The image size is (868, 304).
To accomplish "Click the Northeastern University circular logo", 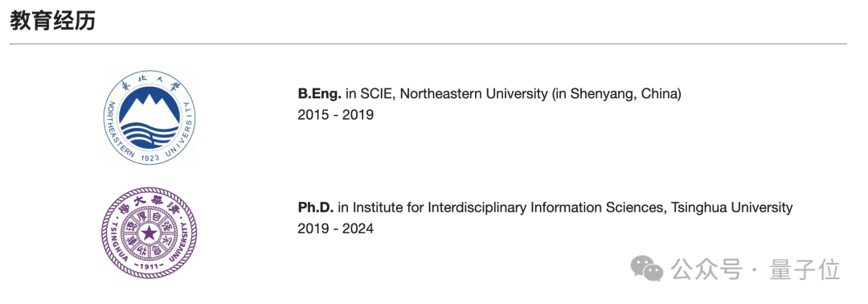I will pos(149,117).
